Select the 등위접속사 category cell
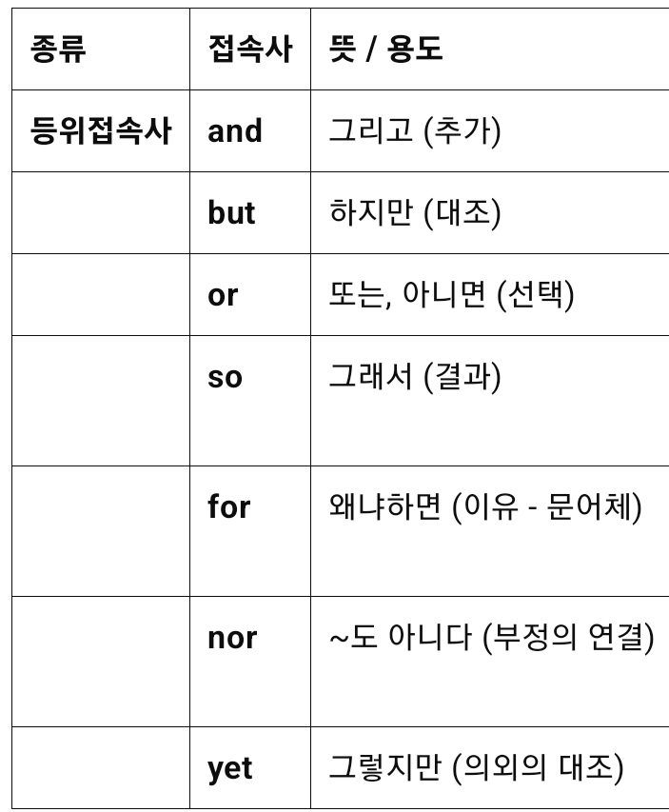Image resolution: width=669 pixels, height=812 pixels. (x=101, y=131)
